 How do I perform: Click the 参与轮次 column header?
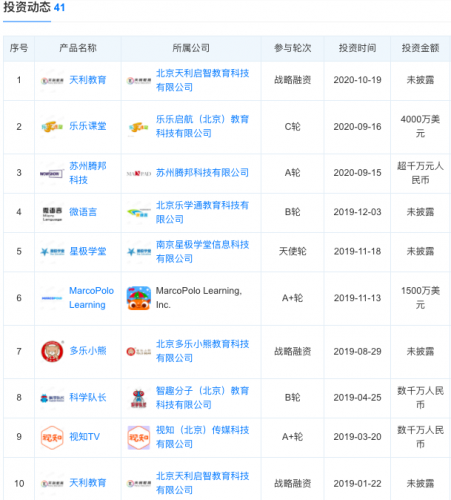click(x=292, y=48)
